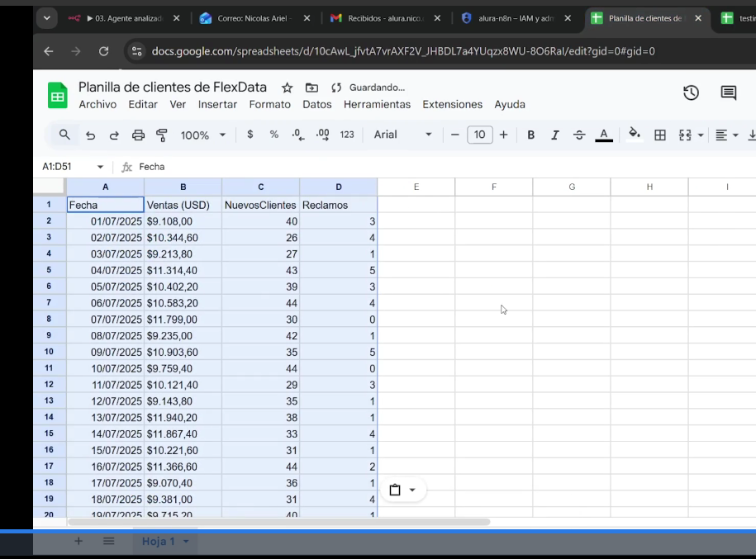Toggle italic formatting
Viewport: 756px width, 559px height.
pyautogui.click(x=555, y=135)
